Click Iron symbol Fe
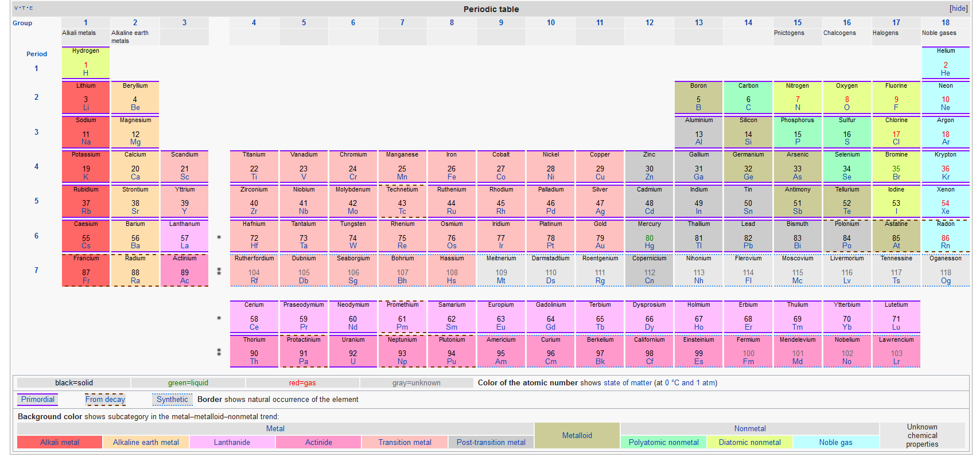Viewport: 980px width, 457px height. click(452, 177)
